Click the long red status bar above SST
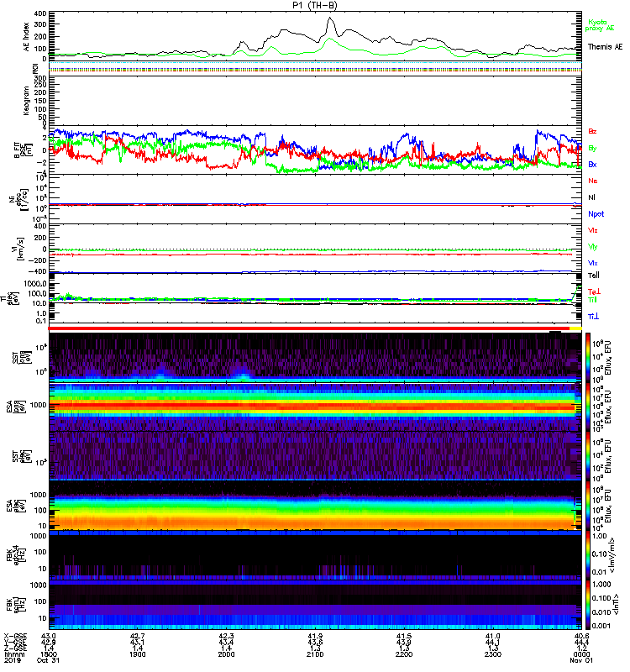Viewport: 630px width, 672px height. tap(309, 328)
